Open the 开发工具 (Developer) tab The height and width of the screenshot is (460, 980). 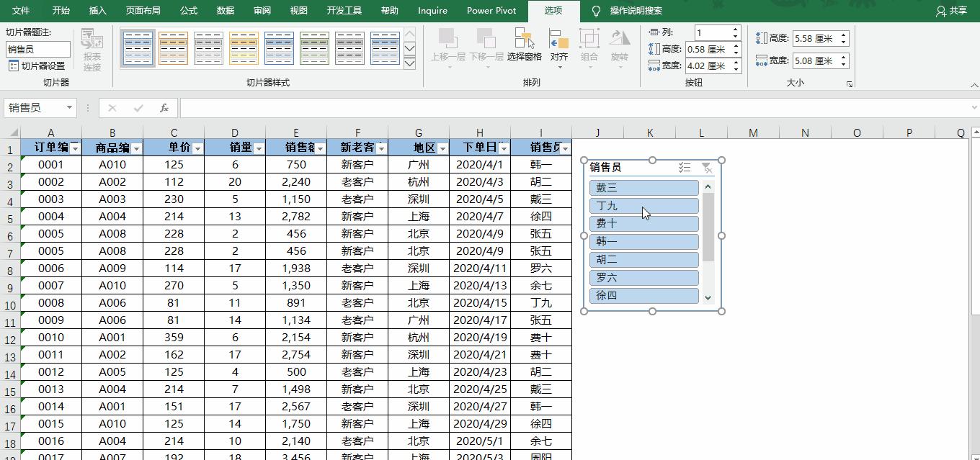[x=344, y=11]
